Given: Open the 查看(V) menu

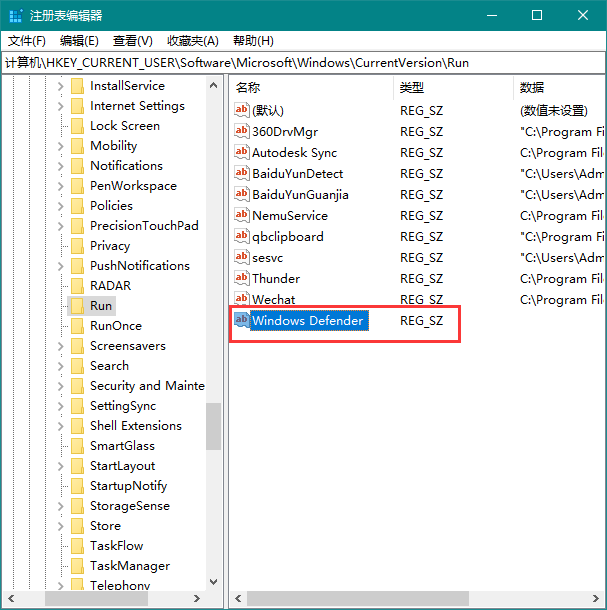Looking at the screenshot, I should [x=132, y=41].
